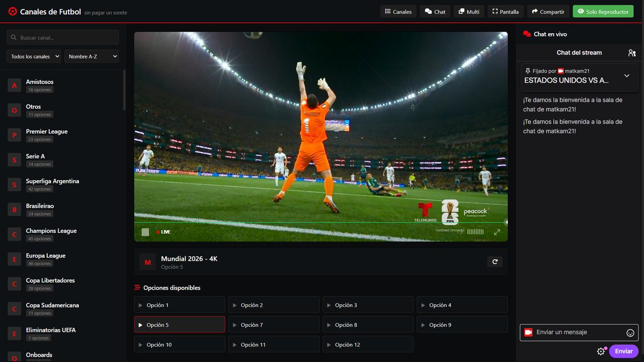Click the LIVE indicator in player

click(x=164, y=232)
